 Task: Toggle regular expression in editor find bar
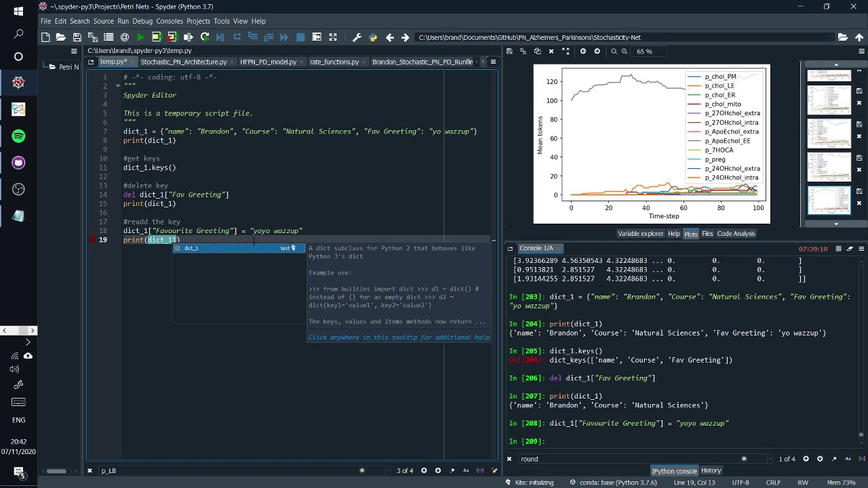(x=452, y=470)
